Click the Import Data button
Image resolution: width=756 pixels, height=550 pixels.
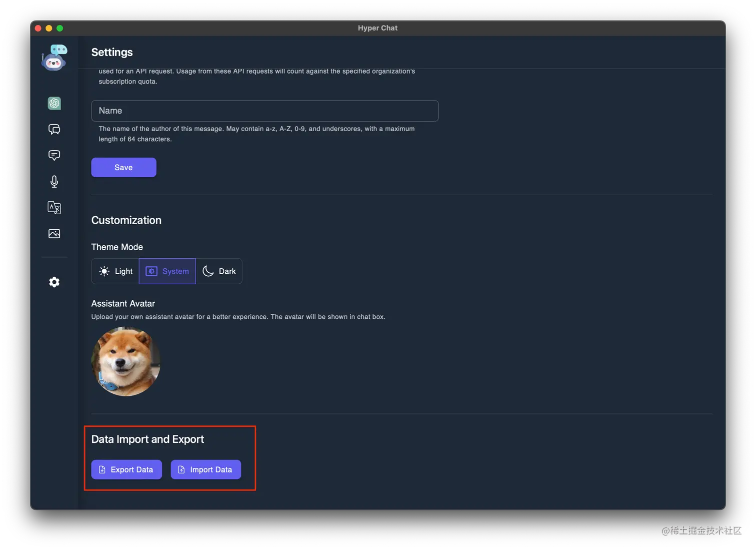pyautogui.click(x=205, y=469)
